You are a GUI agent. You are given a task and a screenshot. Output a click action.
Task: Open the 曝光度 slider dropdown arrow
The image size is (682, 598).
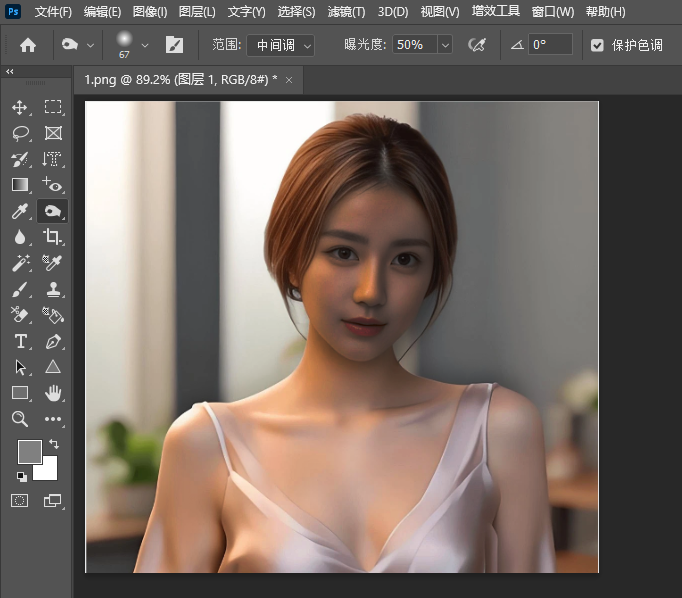(445, 45)
